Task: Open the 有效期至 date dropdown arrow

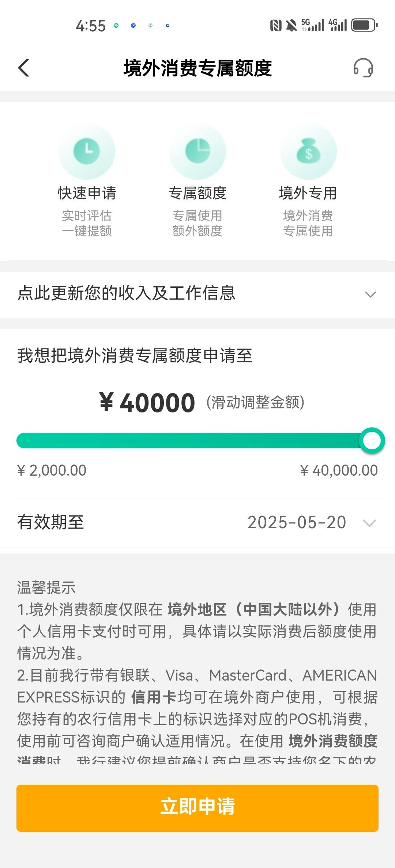Action: [x=369, y=523]
